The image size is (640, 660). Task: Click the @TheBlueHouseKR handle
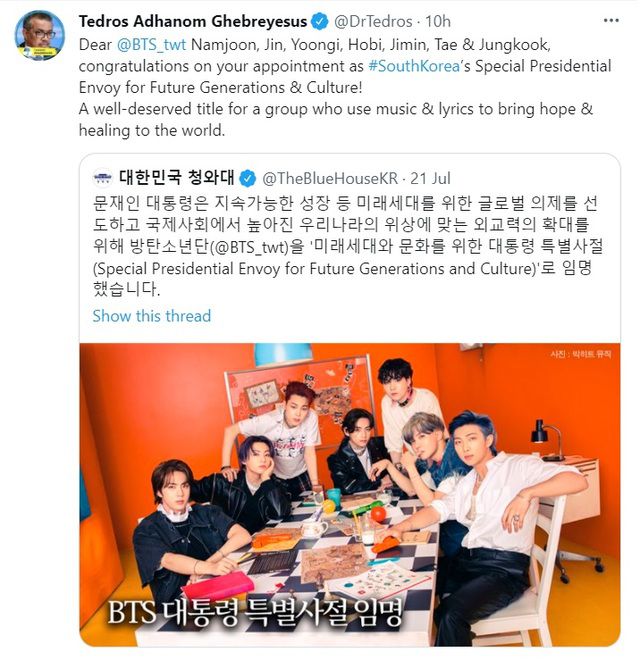330,178
